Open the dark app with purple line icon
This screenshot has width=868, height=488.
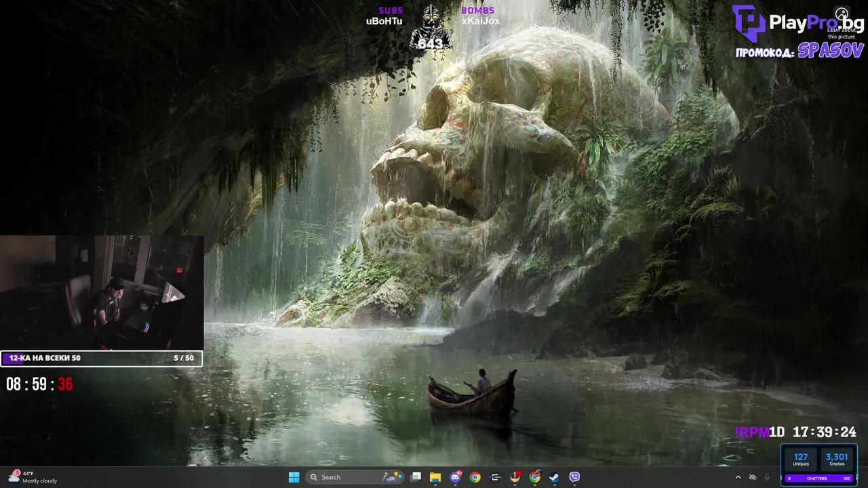pyautogui.click(x=495, y=477)
